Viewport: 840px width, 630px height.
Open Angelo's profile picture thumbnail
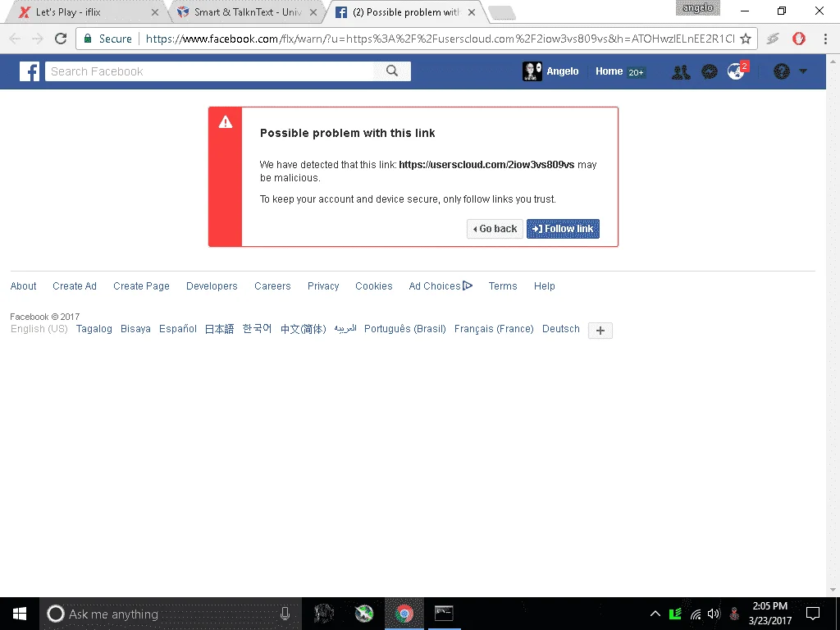click(x=532, y=71)
